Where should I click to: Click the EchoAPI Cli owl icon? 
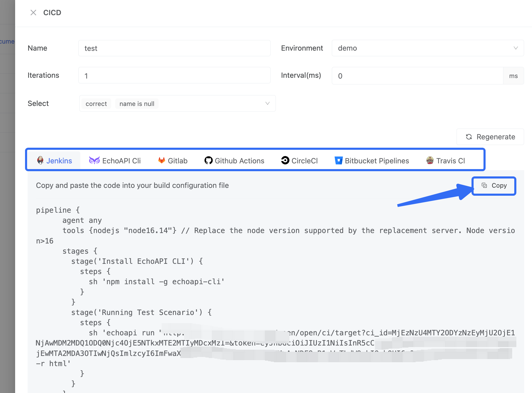[x=94, y=160]
